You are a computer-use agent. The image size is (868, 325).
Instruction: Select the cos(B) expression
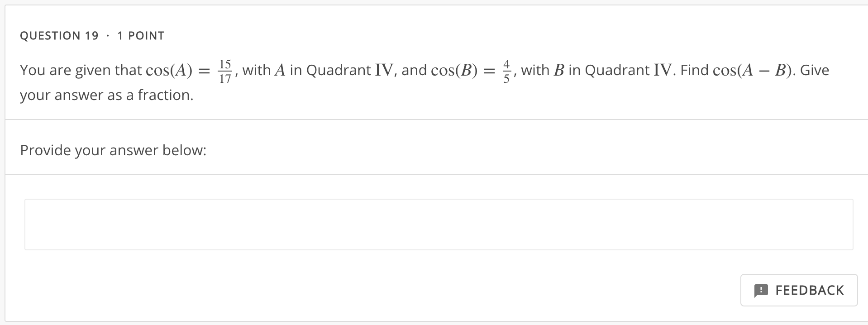pyautogui.click(x=454, y=70)
